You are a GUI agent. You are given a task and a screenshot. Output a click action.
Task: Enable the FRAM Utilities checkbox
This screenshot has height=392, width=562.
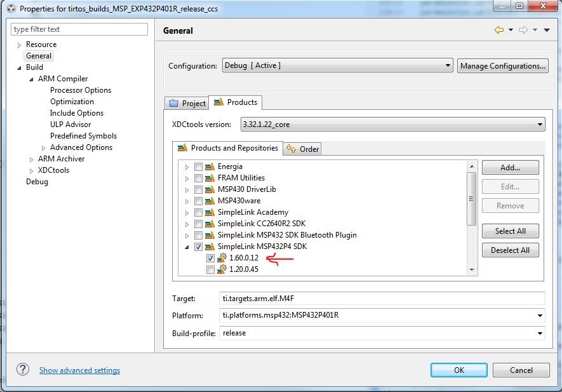point(198,179)
